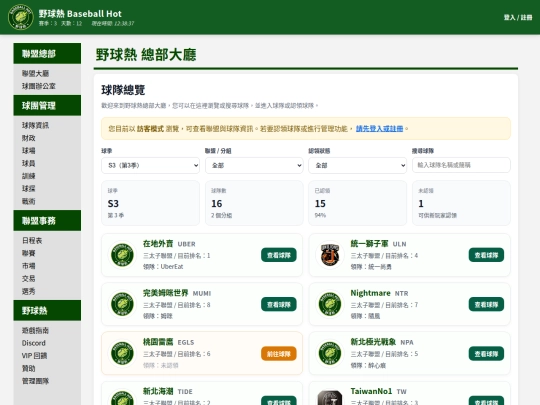Open 日程表 in the sidebar

[x=32, y=240]
